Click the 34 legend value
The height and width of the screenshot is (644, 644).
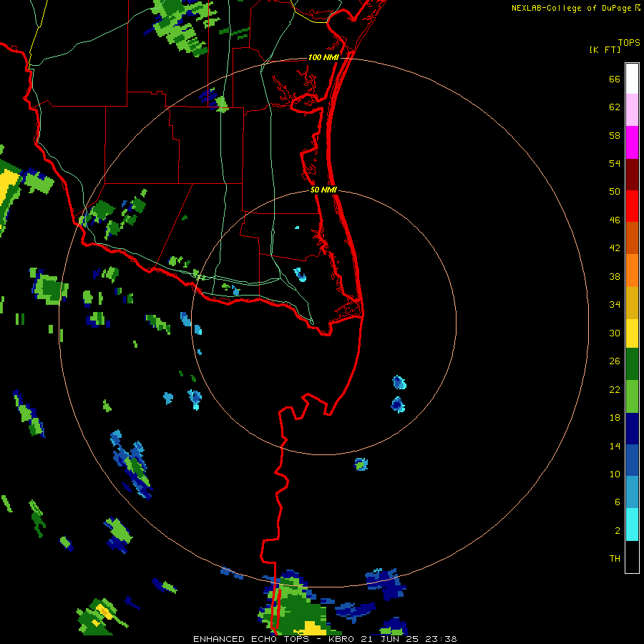point(615,305)
